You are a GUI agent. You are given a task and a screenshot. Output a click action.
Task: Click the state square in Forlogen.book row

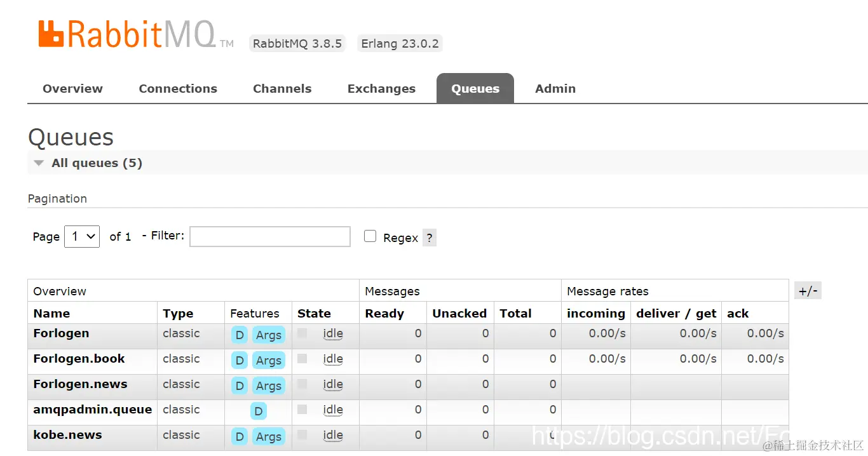tap(302, 358)
